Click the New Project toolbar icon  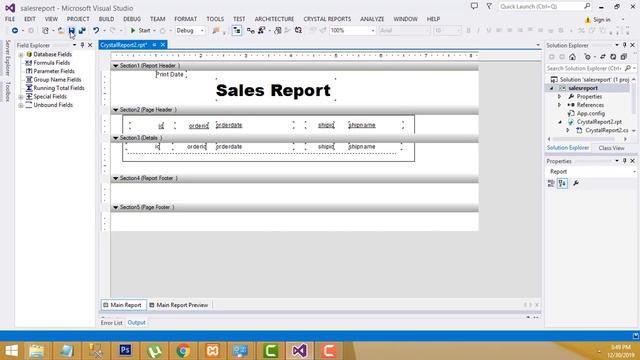[45, 31]
